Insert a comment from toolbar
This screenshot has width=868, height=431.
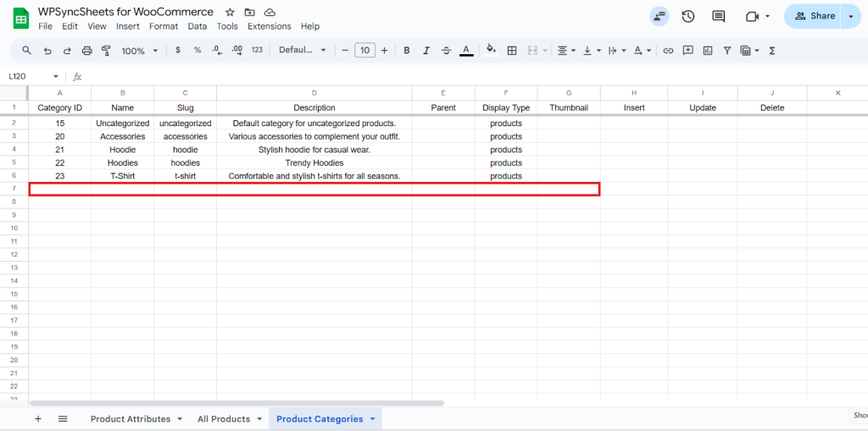[x=688, y=50]
